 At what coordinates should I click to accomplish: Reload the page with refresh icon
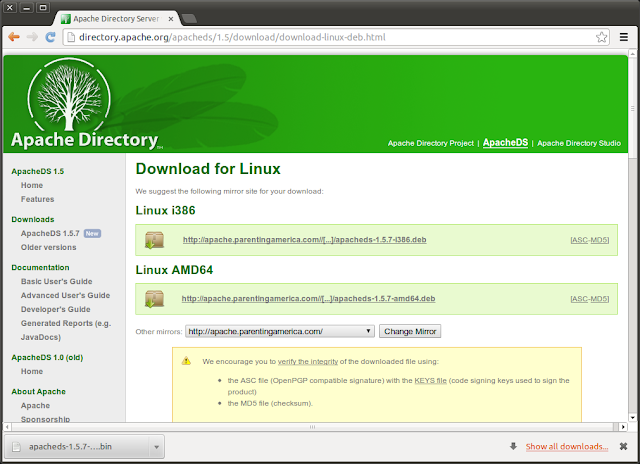click(x=50, y=37)
